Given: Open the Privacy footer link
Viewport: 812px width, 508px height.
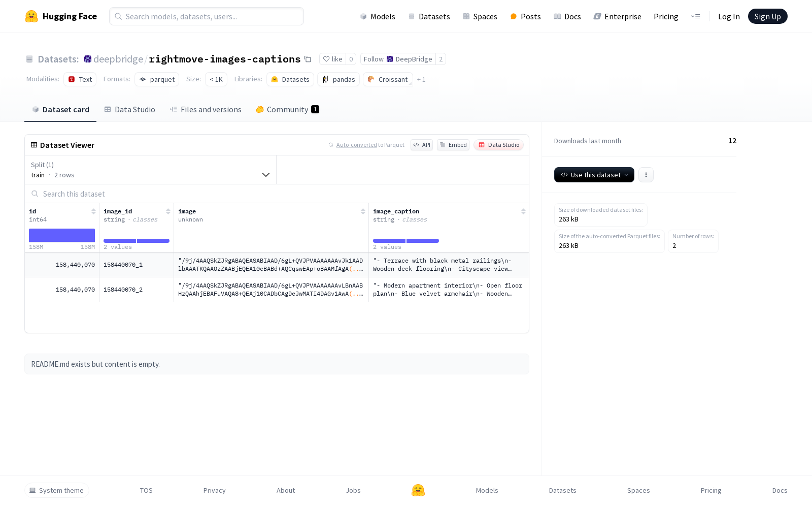Looking at the screenshot, I should tap(214, 490).
